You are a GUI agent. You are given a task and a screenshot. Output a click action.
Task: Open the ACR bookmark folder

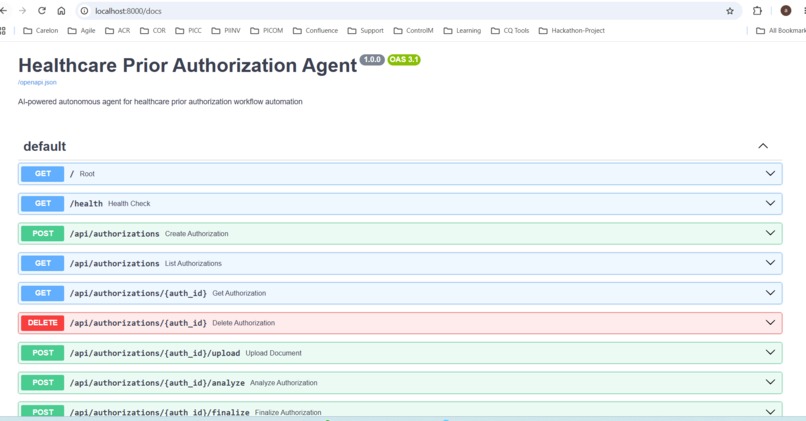[x=117, y=31]
